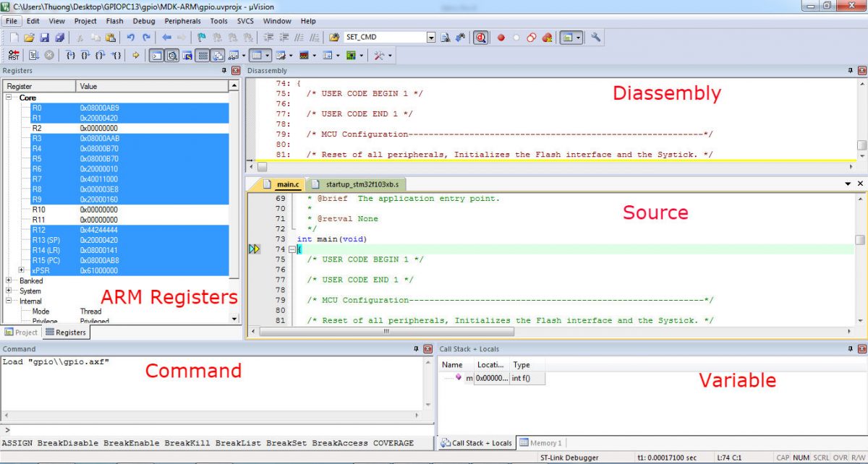Click the Undo icon on the toolbar
The width and height of the screenshot is (868, 464).
130,36
